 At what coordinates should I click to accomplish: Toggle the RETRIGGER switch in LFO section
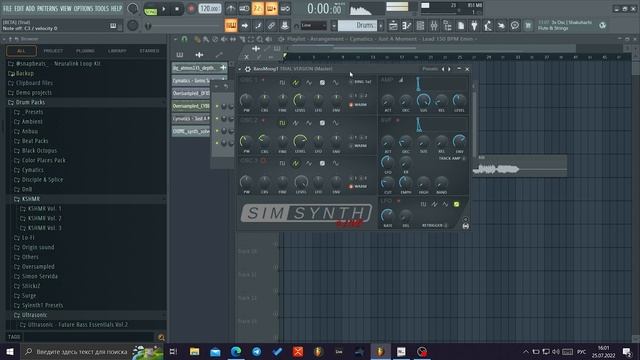click(x=446, y=225)
